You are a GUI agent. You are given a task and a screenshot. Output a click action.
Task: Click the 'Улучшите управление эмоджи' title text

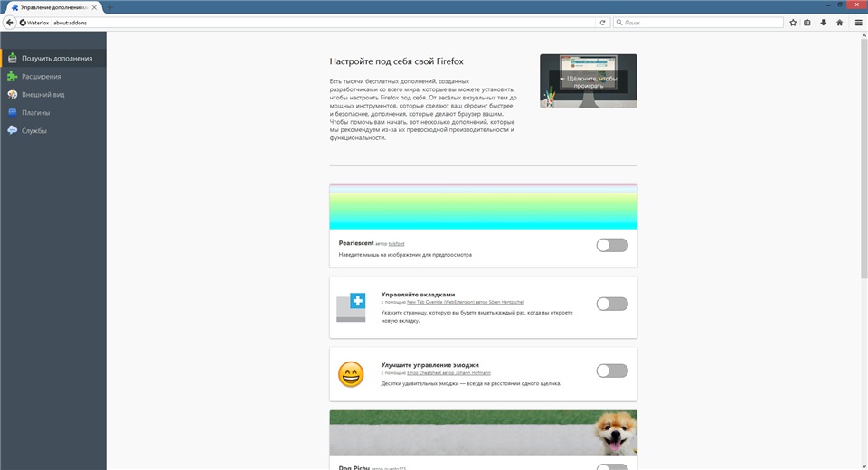(430, 365)
